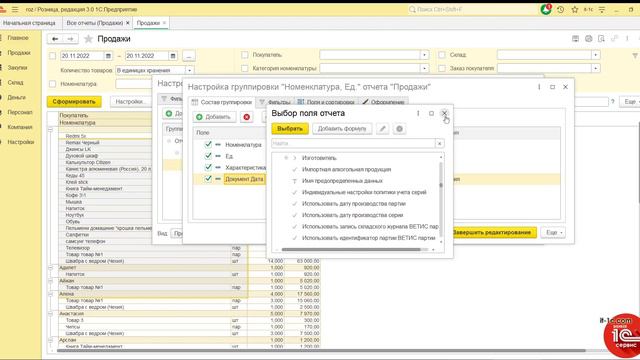
Task: Click Сформировать button
Action: click(x=74, y=101)
